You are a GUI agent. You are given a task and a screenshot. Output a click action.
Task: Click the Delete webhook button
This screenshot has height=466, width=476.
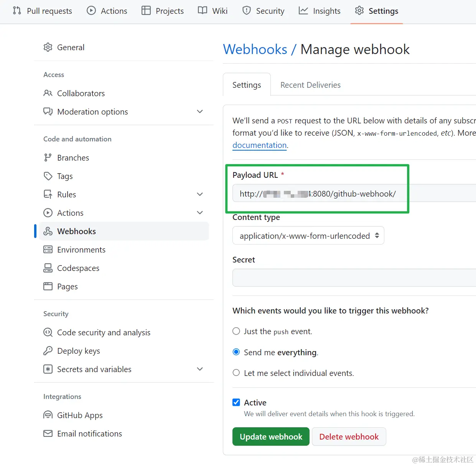click(x=349, y=436)
